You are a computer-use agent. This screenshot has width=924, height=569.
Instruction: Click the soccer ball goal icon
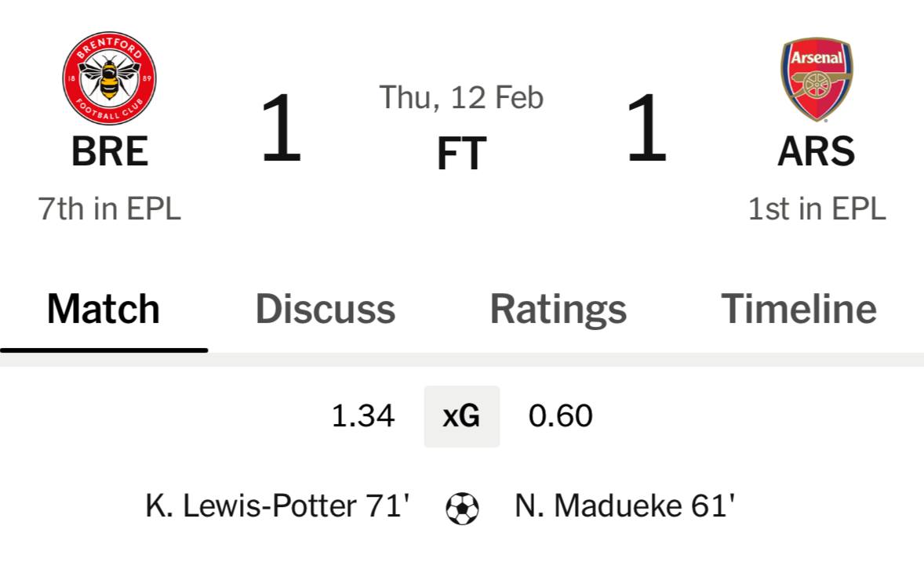(462, 508)
